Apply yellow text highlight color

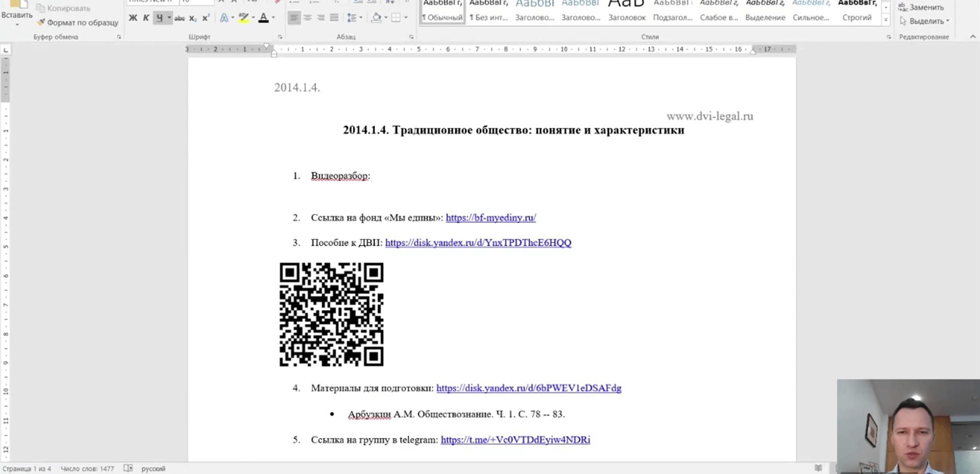pos(244,18)
